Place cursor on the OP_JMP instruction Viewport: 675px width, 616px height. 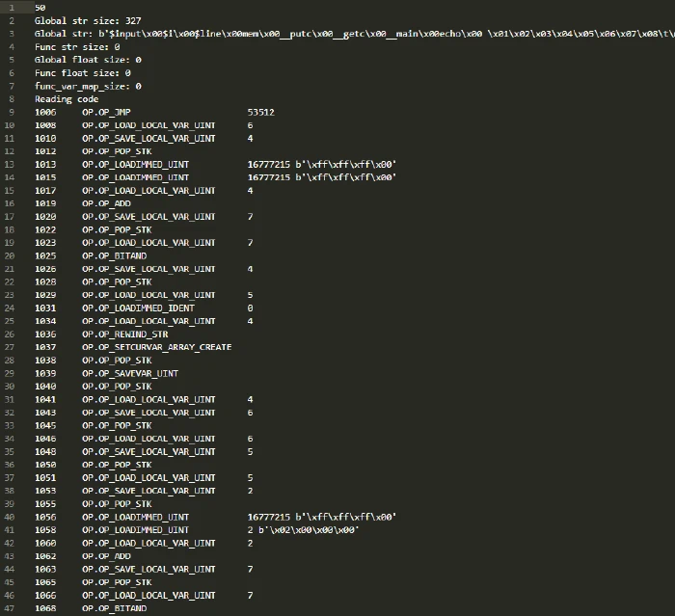(x=106, y=113)
